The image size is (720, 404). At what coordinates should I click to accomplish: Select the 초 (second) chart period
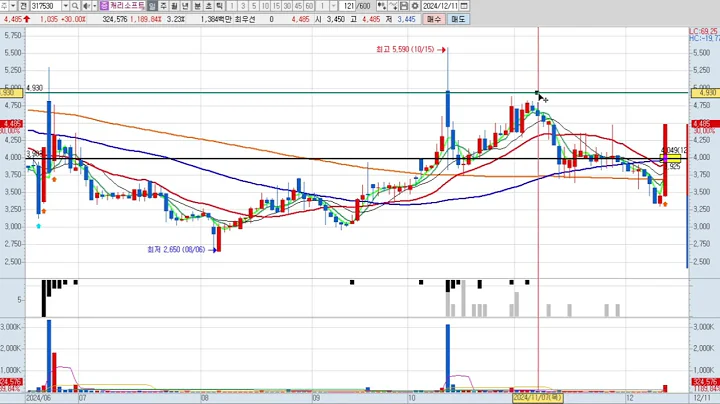[x=208, y=6]
